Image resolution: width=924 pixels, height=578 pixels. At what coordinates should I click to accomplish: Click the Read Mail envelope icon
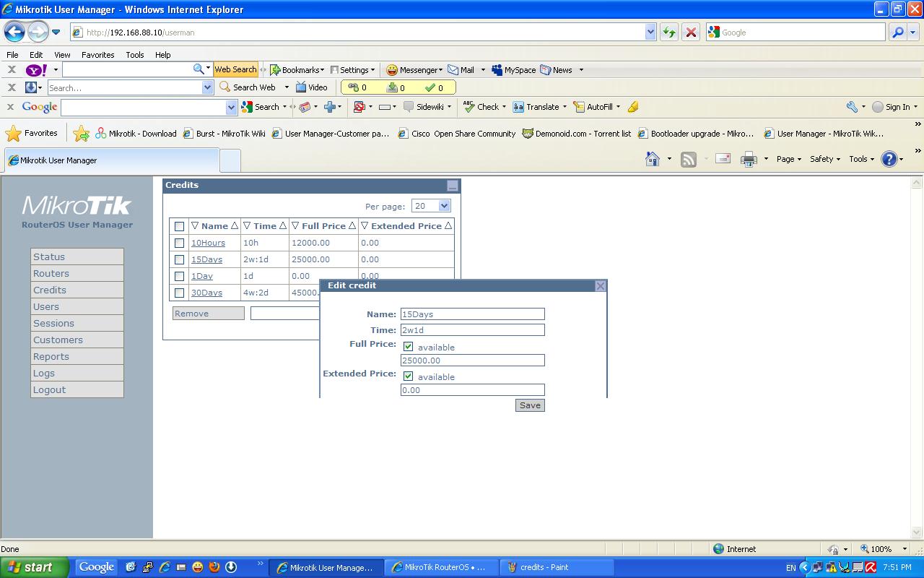point(723,159)
